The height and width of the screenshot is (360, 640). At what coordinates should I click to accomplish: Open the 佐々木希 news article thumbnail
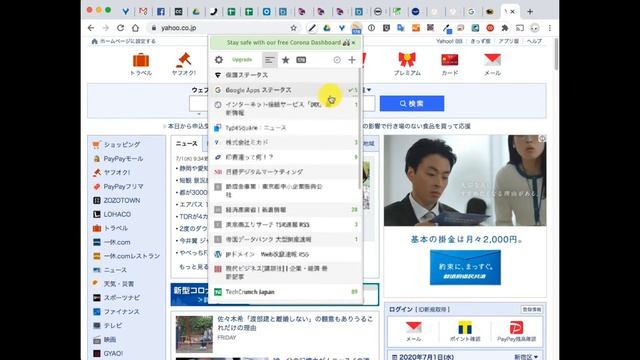click(x=194, y=334)
